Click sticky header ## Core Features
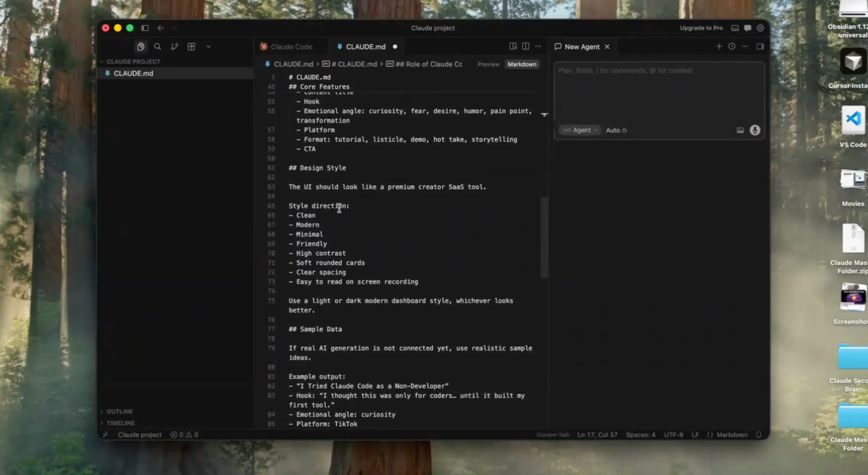Screen dimensions: 868x475 tap(319, 87)
